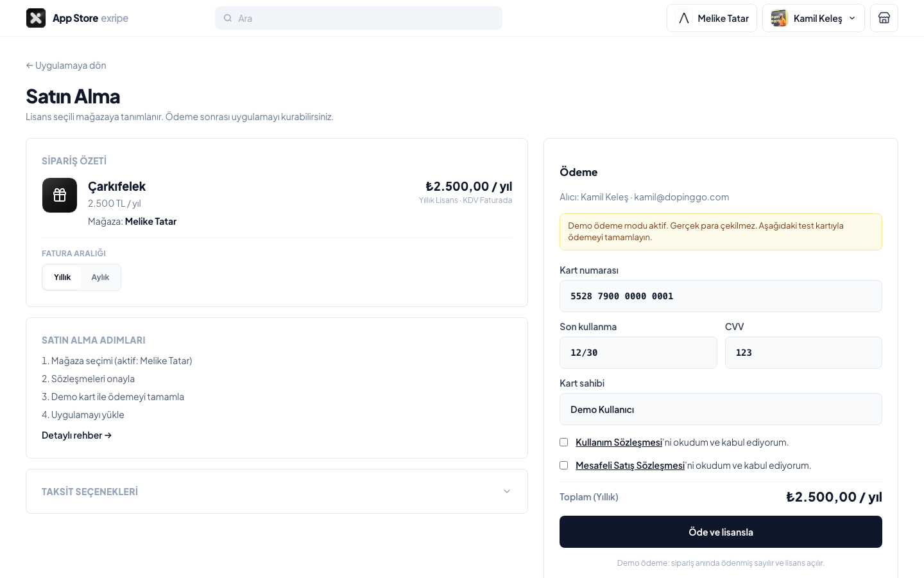Focus the Kart numarası input field

[x=721, y=296]
